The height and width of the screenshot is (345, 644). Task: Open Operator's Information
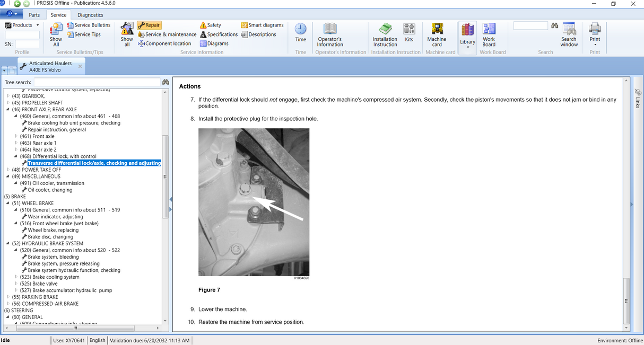click(330, 34)
